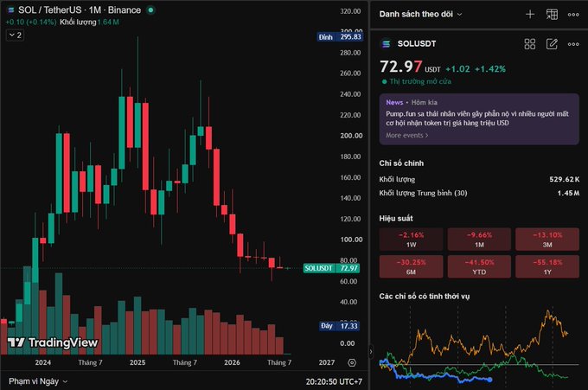Click the Hiệu suất section heading
The width and height of the screenshot is (588, 390).
pos(396,218)
